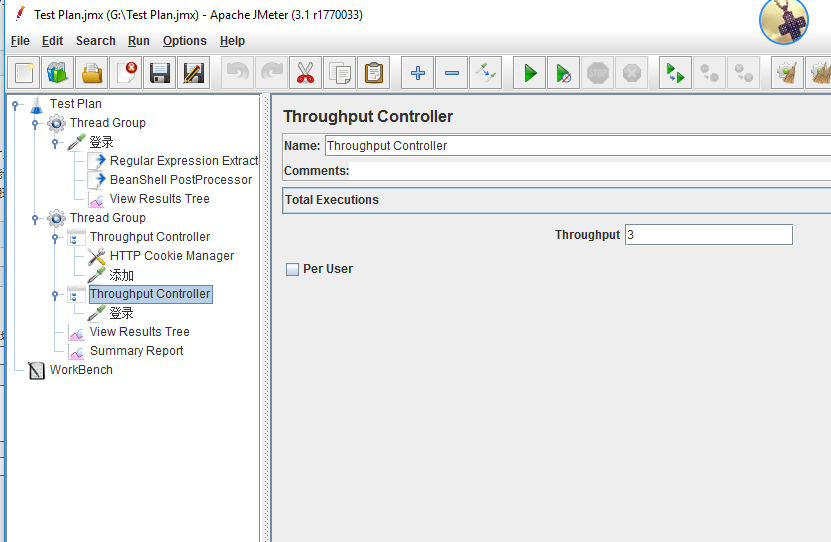Select the Test Plan root item
Viewport: 831px width, 542px height.
(x=76, y=104)
